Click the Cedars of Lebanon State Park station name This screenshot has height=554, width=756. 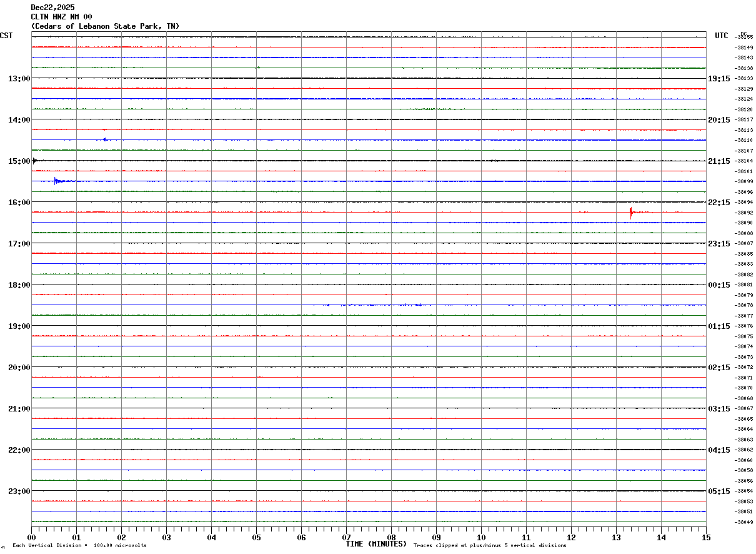point(105,26)
